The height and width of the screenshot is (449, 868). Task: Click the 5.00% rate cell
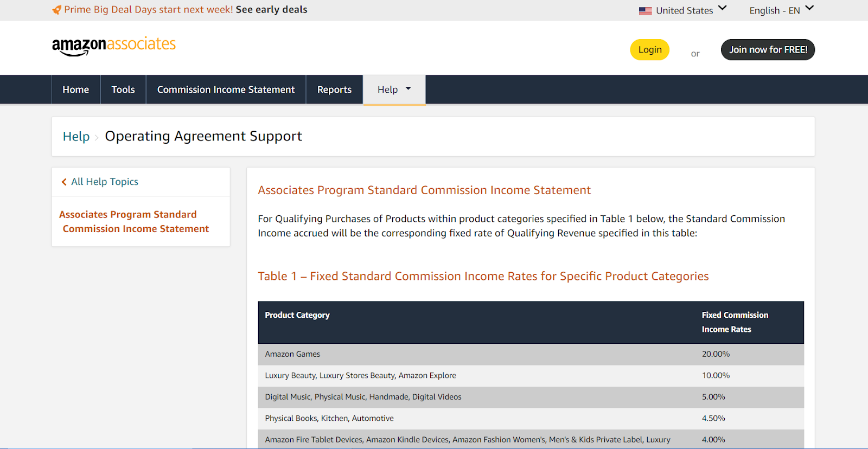(713, 397)
